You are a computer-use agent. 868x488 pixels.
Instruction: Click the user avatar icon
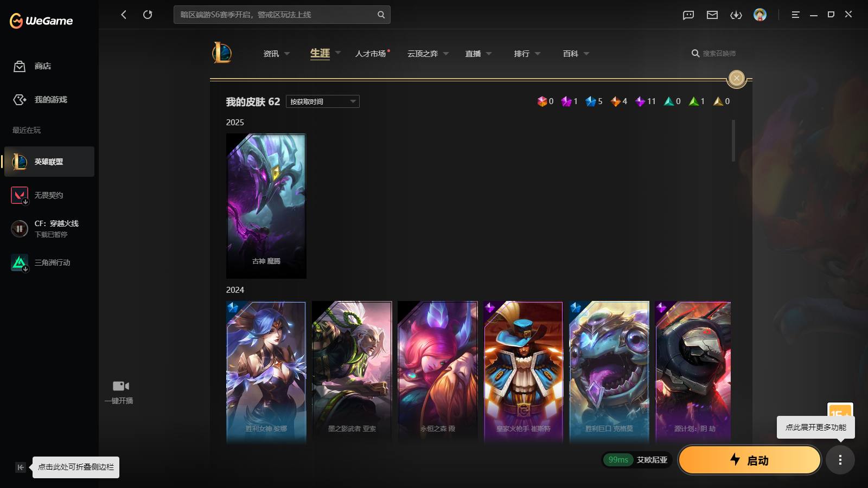tap(760, 15)
